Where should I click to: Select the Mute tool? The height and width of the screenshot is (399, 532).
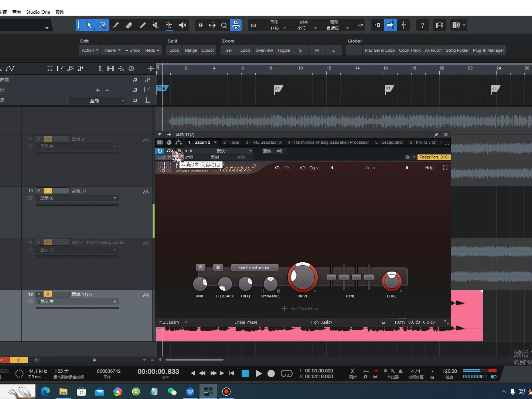point(156,25)
